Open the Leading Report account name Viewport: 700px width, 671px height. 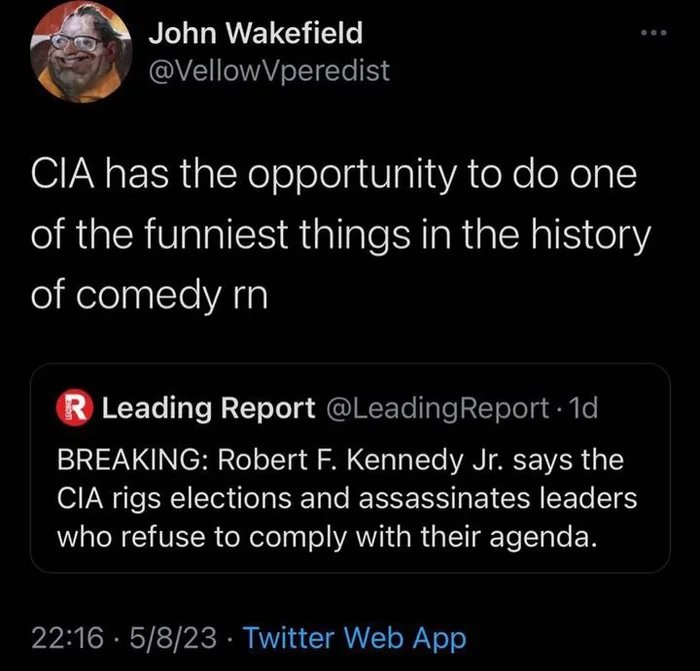(208, 408)
